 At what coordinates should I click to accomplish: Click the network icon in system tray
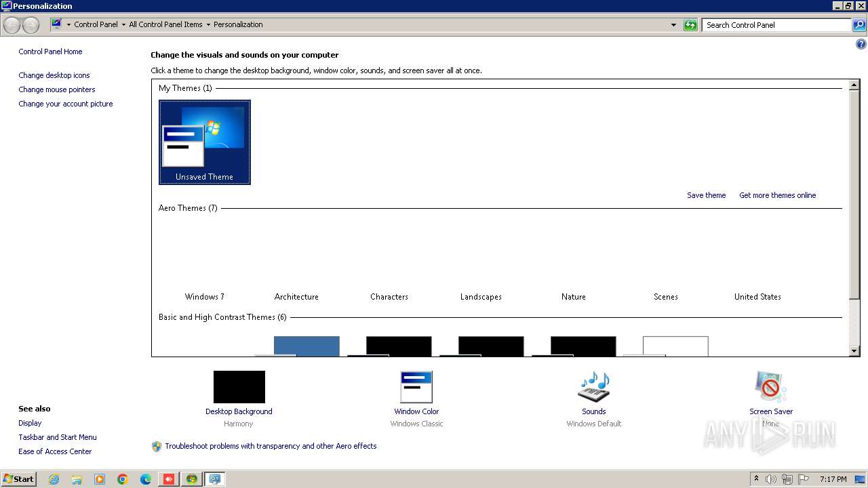click(x=787, y=479)
